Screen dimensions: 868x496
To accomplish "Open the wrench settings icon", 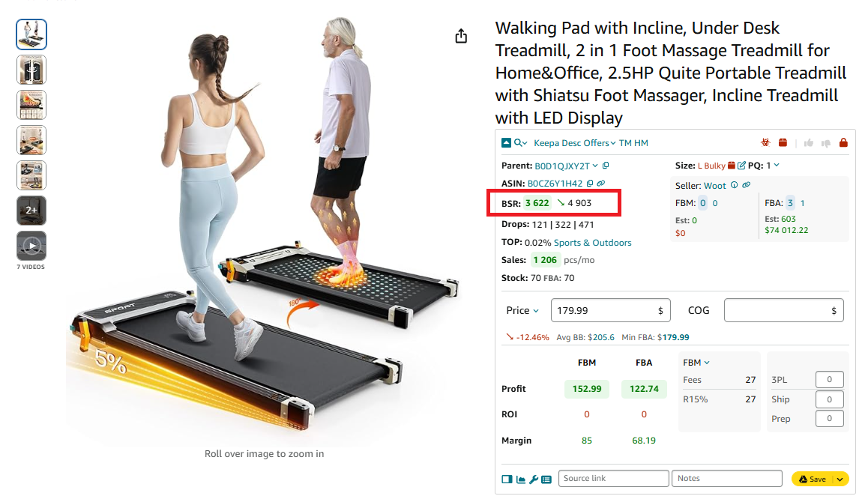I will click(534, 480).
